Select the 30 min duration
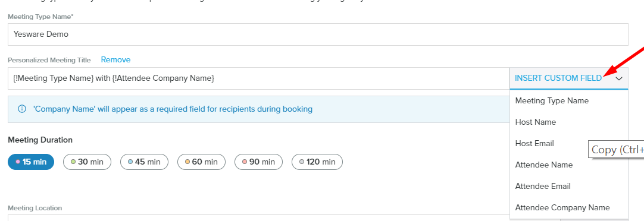Image resolution: width=644 pixels, height=221 pixels. 87,162
